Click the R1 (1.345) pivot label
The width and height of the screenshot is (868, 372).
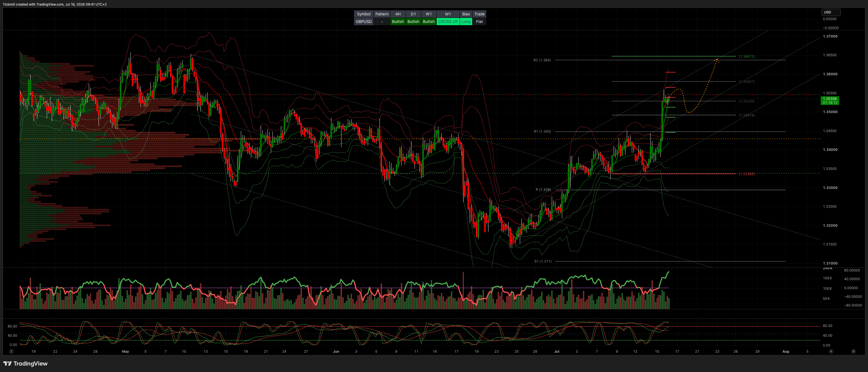[x=542, y=132]
